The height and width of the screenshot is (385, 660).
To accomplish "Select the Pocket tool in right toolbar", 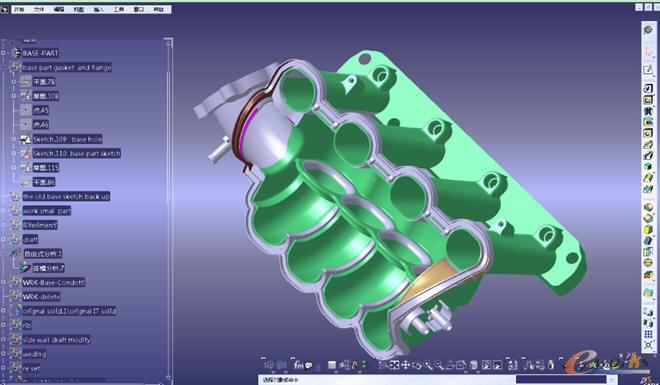I will click(648, 100).
